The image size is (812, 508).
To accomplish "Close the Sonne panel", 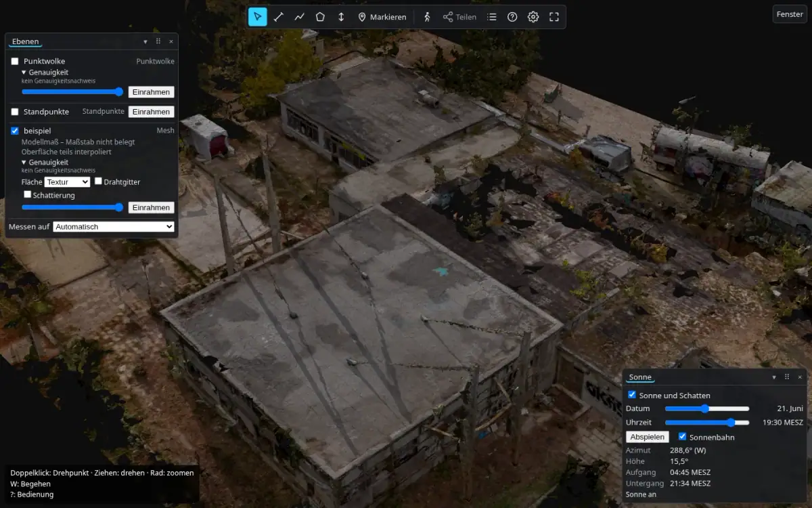I will coord(800,377).
